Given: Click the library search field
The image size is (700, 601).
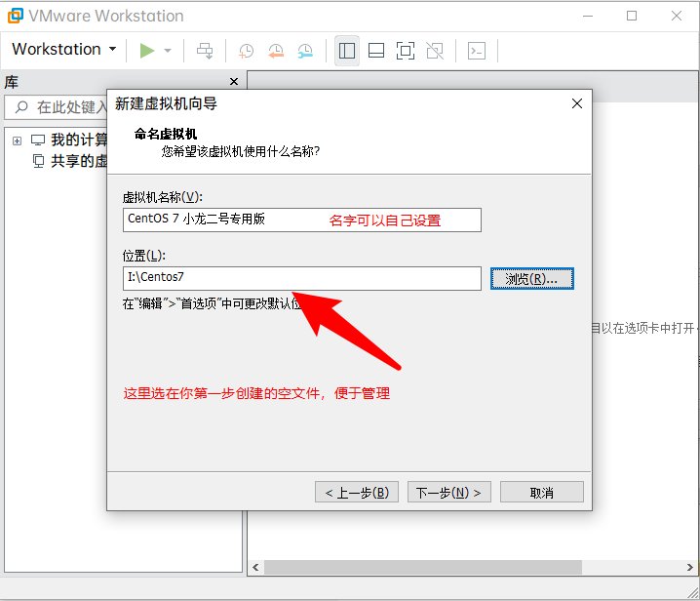Looking at the screenshot, I should point(56,107).
